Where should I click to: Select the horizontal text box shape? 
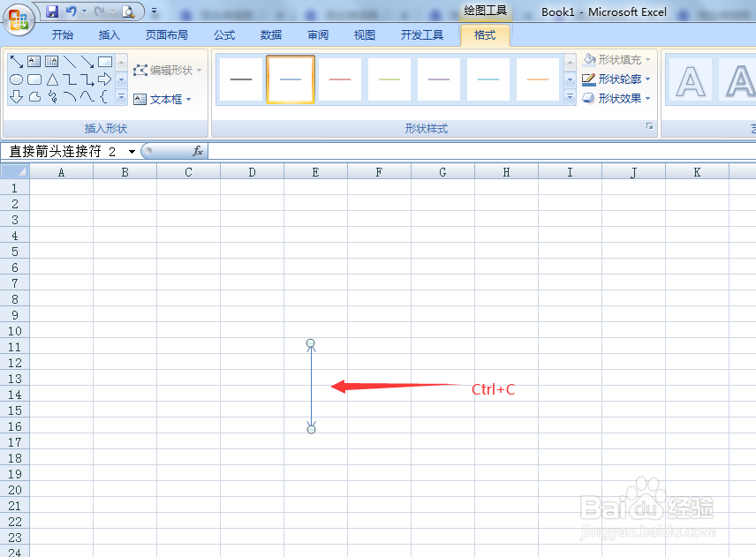coord(34,61)
